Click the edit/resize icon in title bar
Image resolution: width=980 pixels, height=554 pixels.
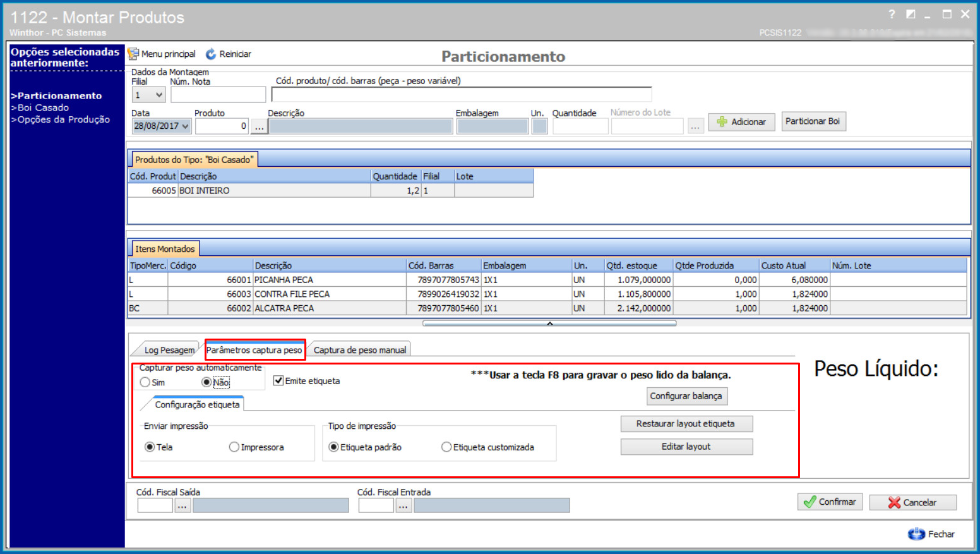click(910, 15)
